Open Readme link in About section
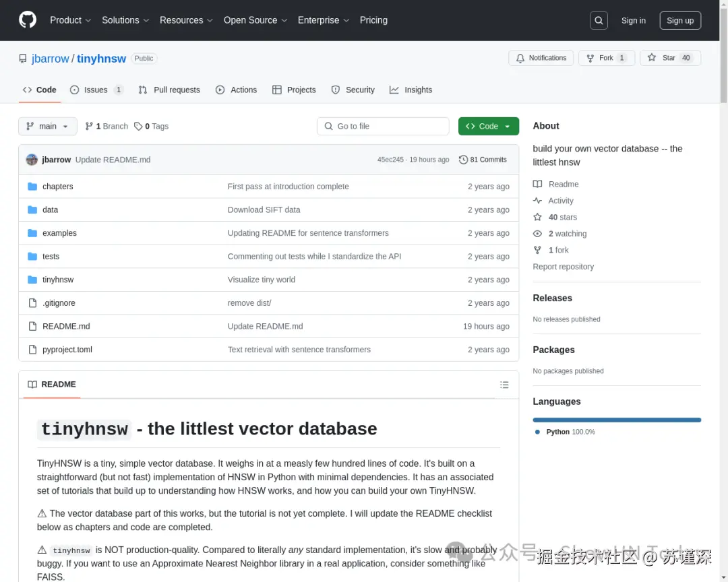Screen dimensions: 728x582 click(x=555, y=185)
